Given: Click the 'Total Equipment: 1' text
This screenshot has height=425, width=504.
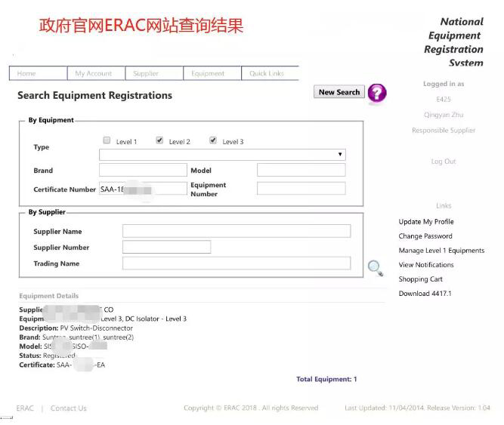Looking at the screenshot, I should 326,380.
